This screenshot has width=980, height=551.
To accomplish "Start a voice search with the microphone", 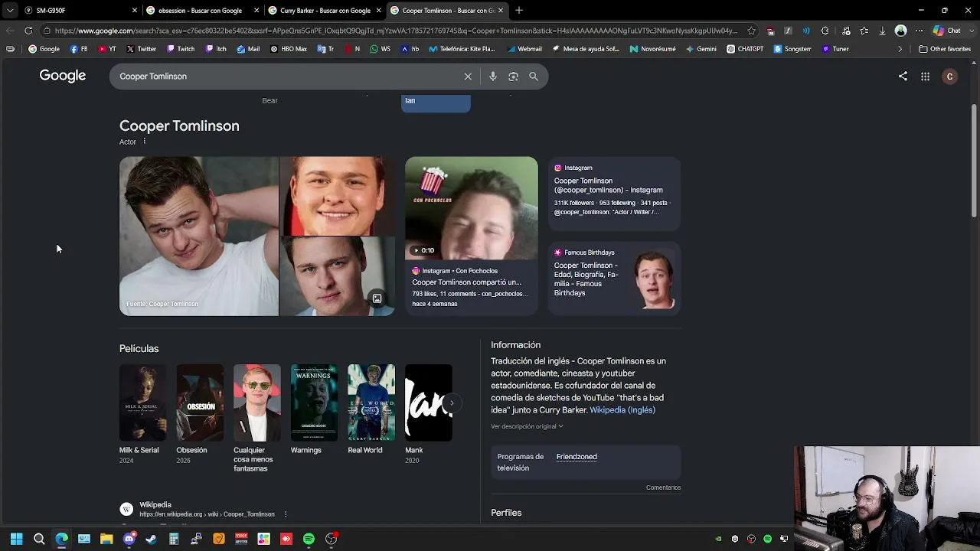I will [x=493, y=77].
